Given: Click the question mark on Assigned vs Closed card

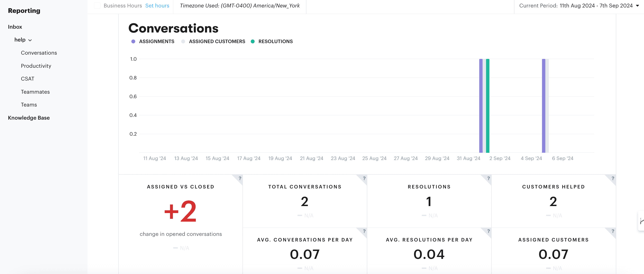Looking at the screenshot, I should (240, 178).
